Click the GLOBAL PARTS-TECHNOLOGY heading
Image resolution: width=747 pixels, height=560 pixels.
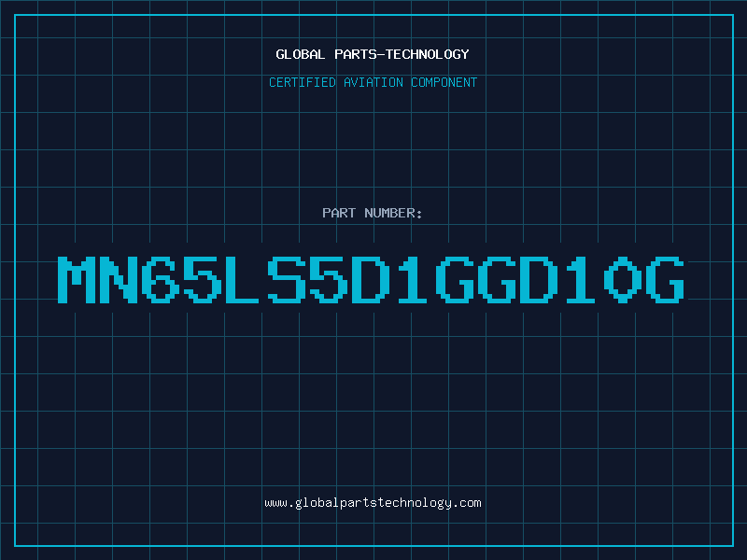[373, 54]
